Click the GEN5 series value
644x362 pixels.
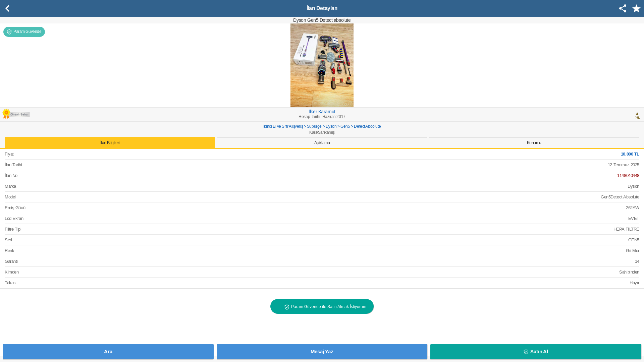(634, 240)
